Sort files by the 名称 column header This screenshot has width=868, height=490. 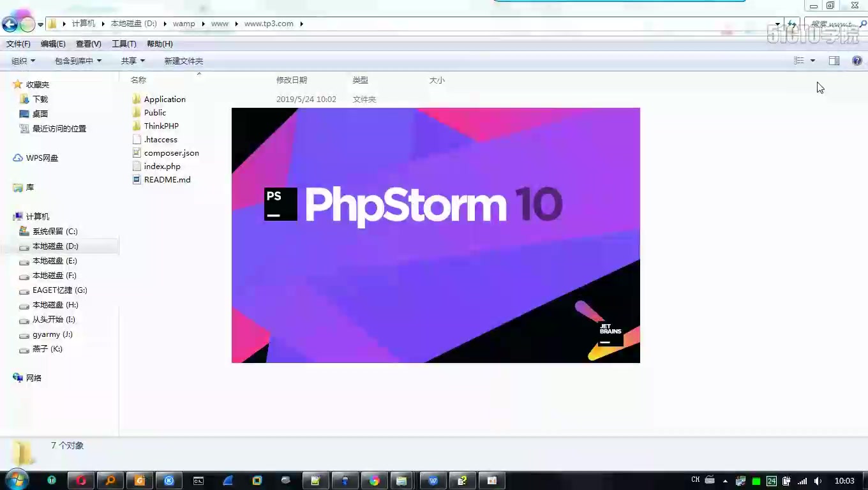pos(138,80)
